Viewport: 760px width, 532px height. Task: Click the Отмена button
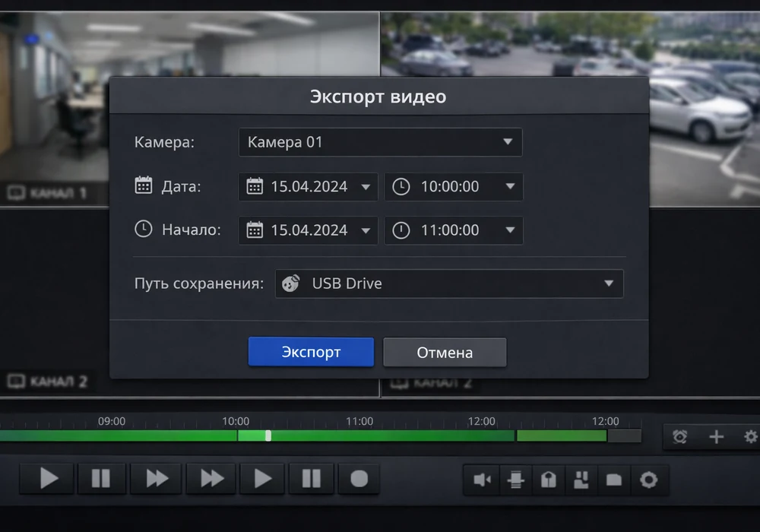(445, 352)
